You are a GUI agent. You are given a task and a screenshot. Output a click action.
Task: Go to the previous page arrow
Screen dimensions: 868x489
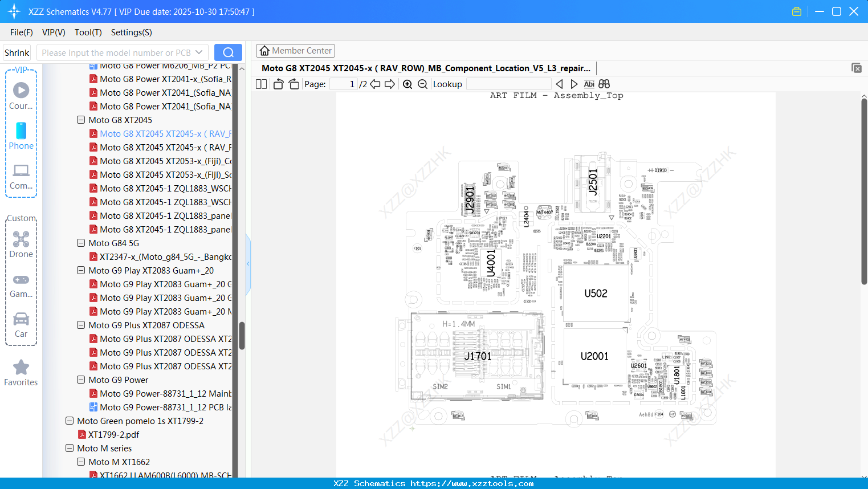point(375,84)
